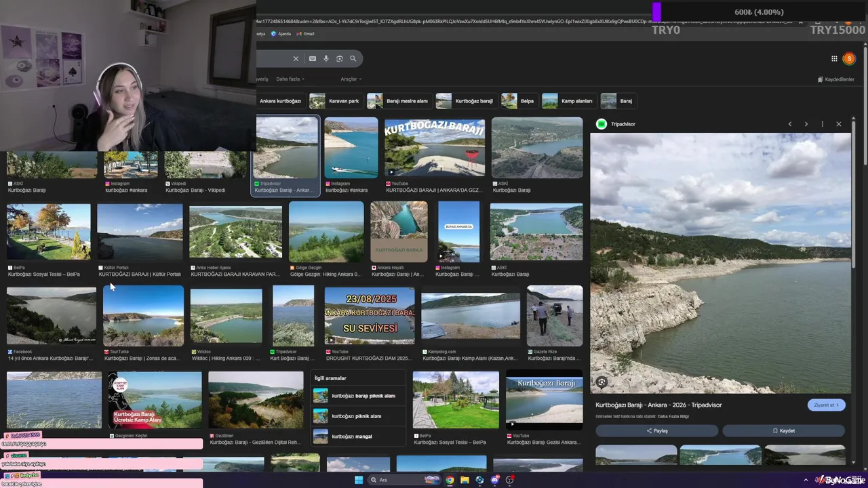This screenshot has width=868, height=488.
Task: Open Kaydedilenler saved items
Action: click(x=836, y=79)
